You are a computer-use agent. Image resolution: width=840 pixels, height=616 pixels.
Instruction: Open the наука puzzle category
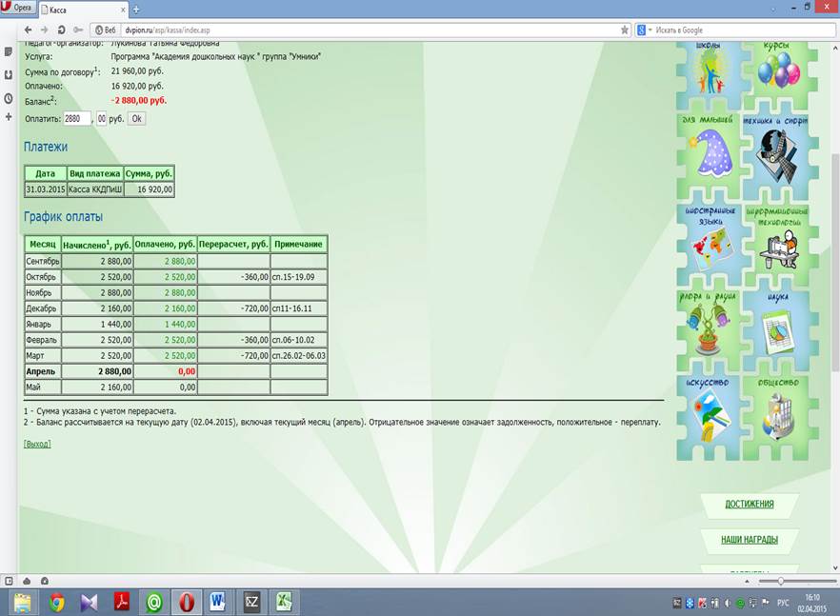tap(779, 329)
